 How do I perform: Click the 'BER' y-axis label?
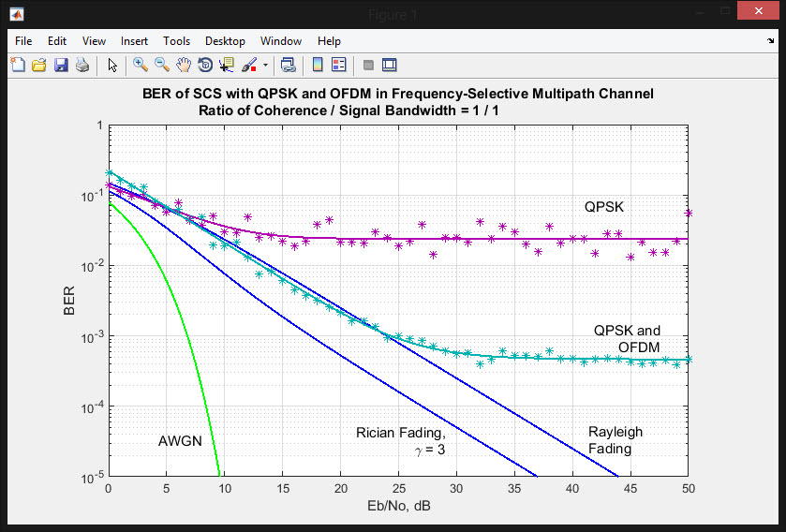(x=69, y=301)
